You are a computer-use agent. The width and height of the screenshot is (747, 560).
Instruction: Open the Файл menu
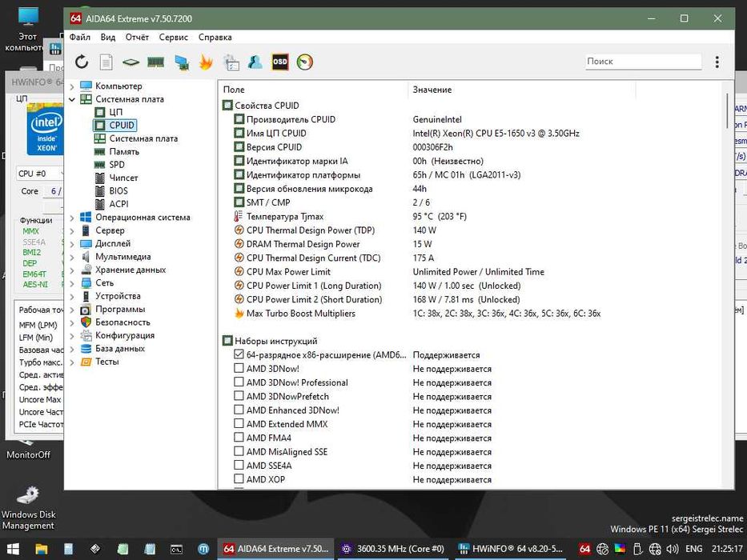[x=79, y=37]
